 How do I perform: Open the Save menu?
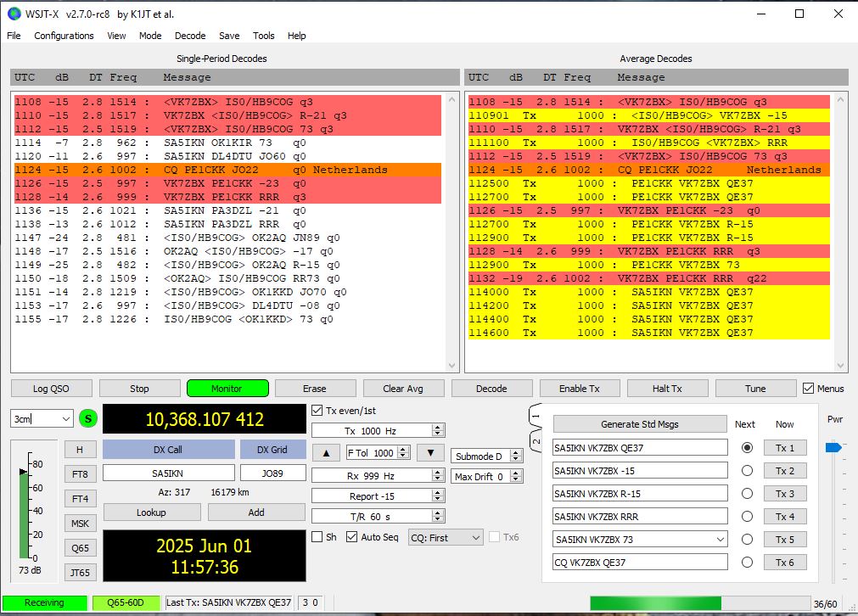click(x=229, y=36)
